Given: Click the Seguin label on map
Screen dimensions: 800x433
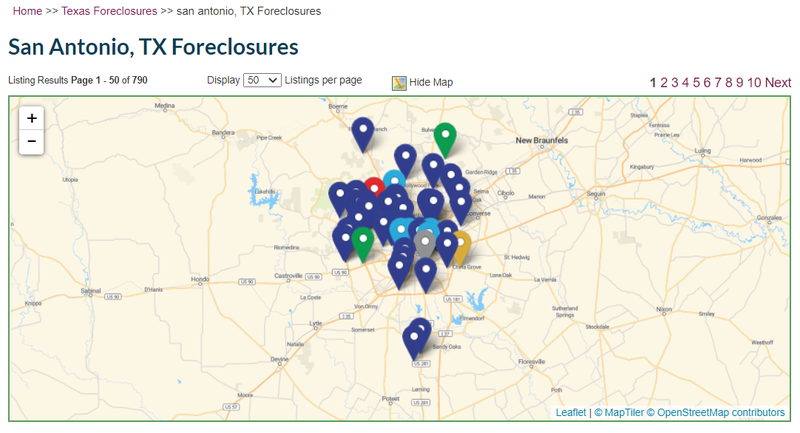Looking at the screenshot, I should (x=595, y=194).
